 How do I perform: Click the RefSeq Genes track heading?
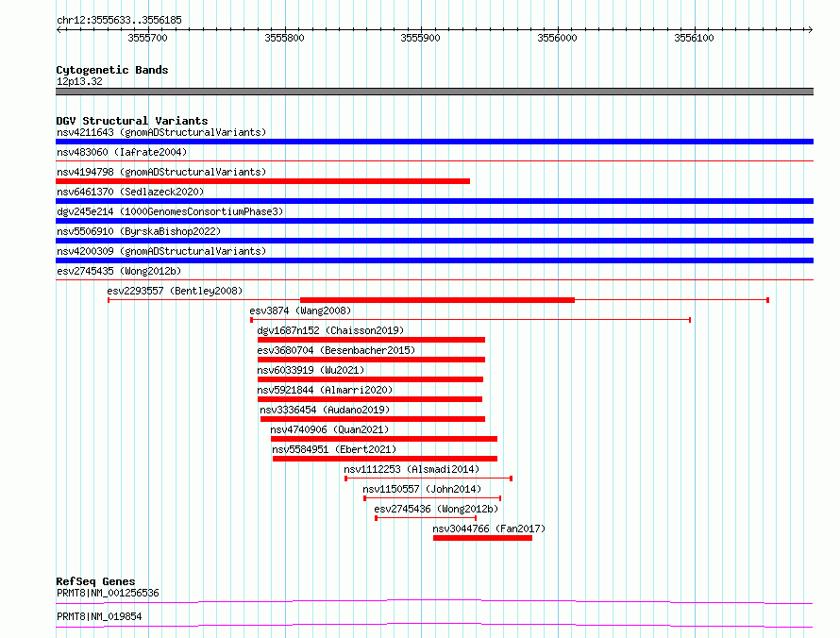click(95, 581)
